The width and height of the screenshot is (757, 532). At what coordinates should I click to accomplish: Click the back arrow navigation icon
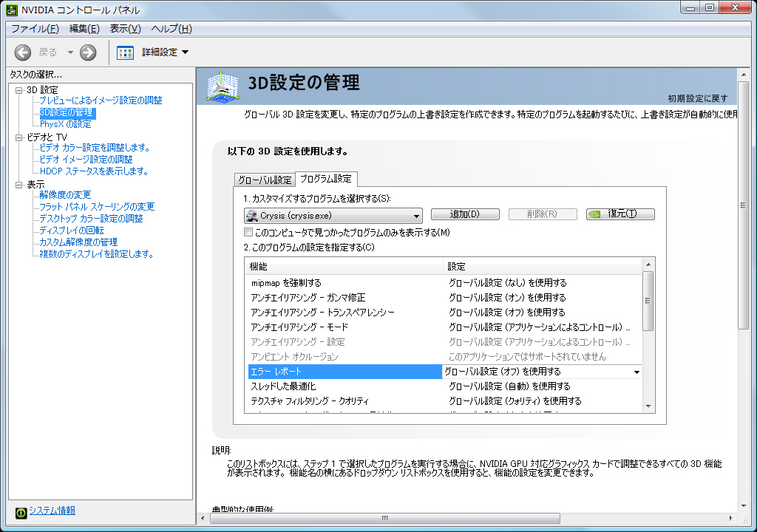(x=22, y=52)
